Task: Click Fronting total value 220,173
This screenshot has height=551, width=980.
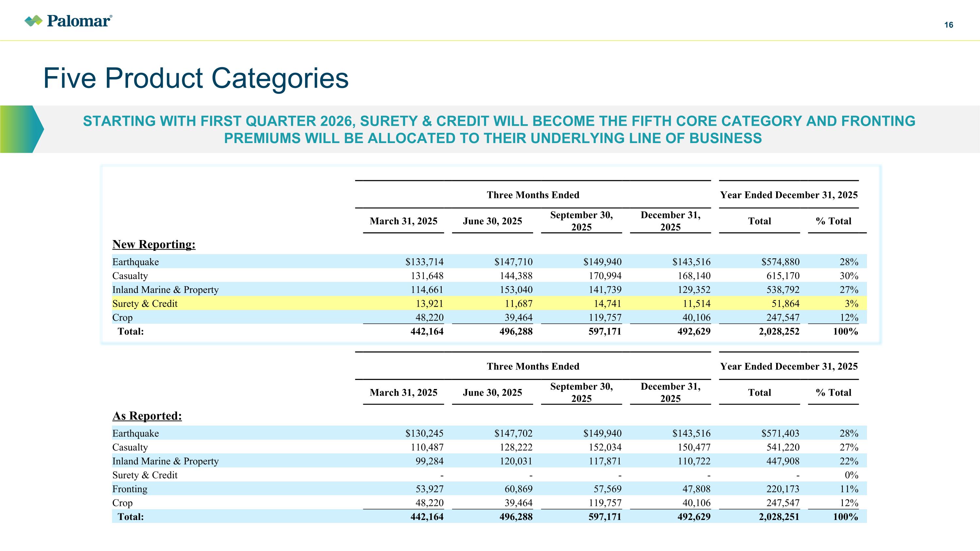Action: click(x=783, y=489)
